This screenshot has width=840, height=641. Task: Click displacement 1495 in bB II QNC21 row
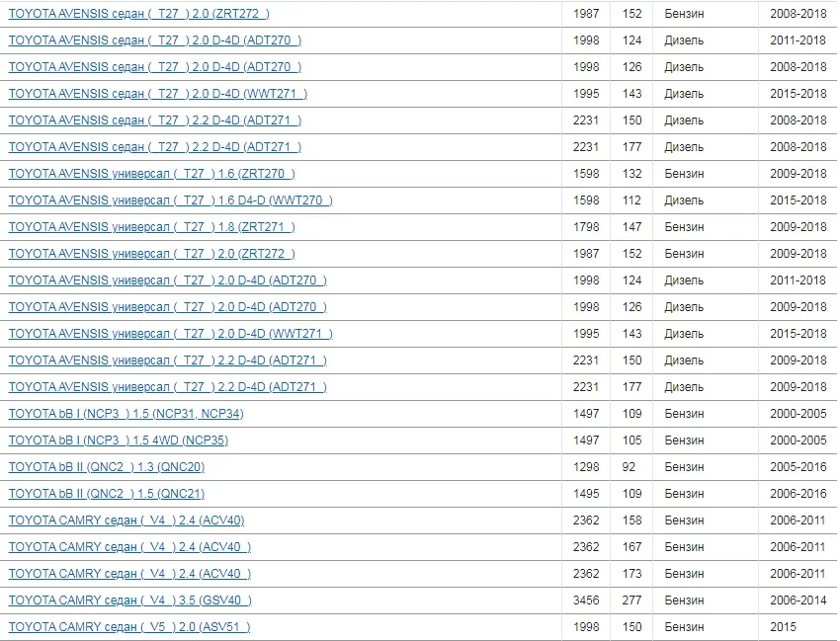point(586,494)
